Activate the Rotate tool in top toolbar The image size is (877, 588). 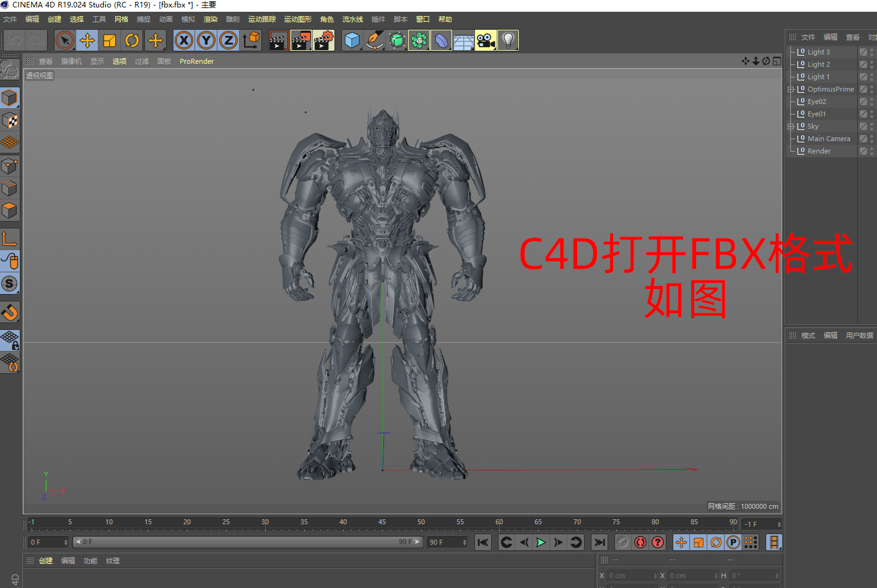[x=132, y=41]
